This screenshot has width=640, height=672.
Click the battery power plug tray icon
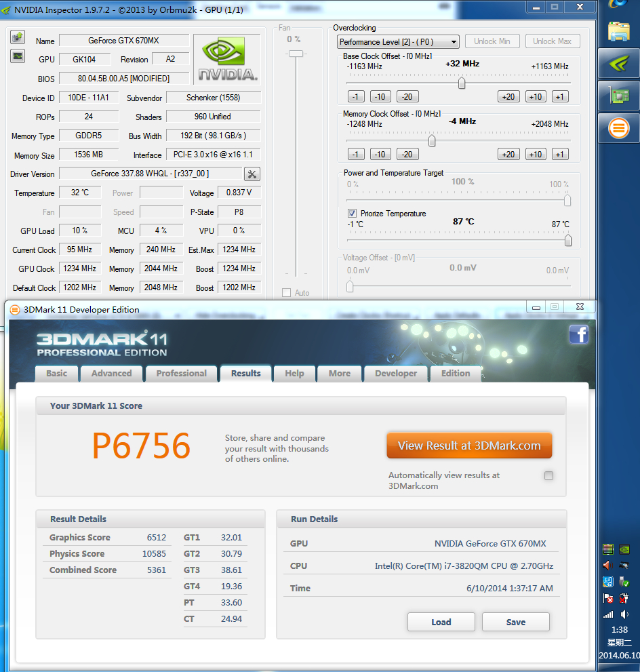pos(624,598)
